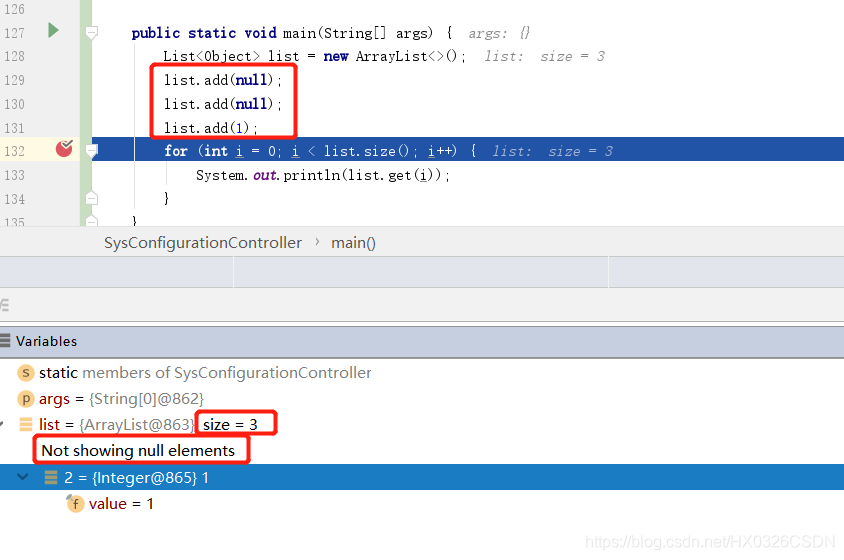Select main() in the breadcrumb bar
Viewport: 844px width, 560px height.
coord(354,243)
